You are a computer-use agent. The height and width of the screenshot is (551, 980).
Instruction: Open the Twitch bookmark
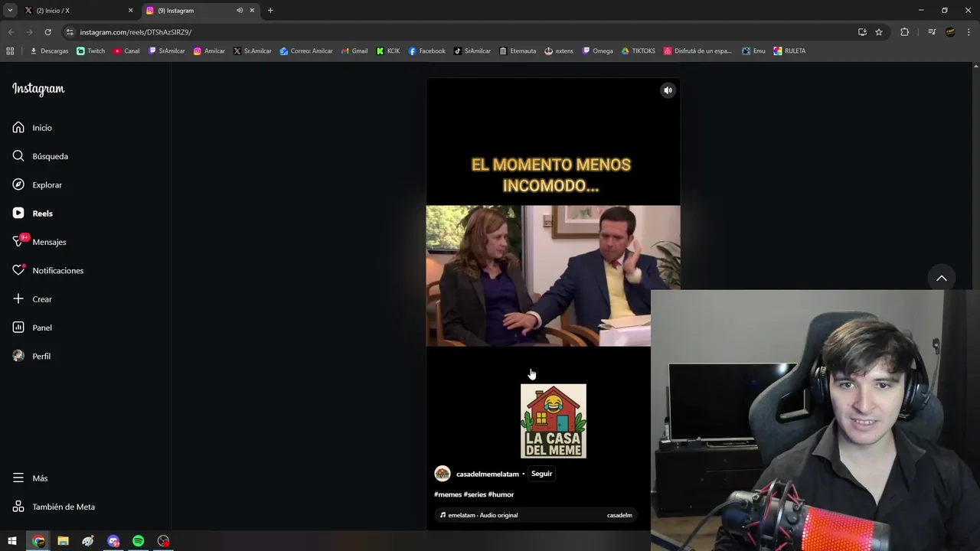click(x=91, y=51)
